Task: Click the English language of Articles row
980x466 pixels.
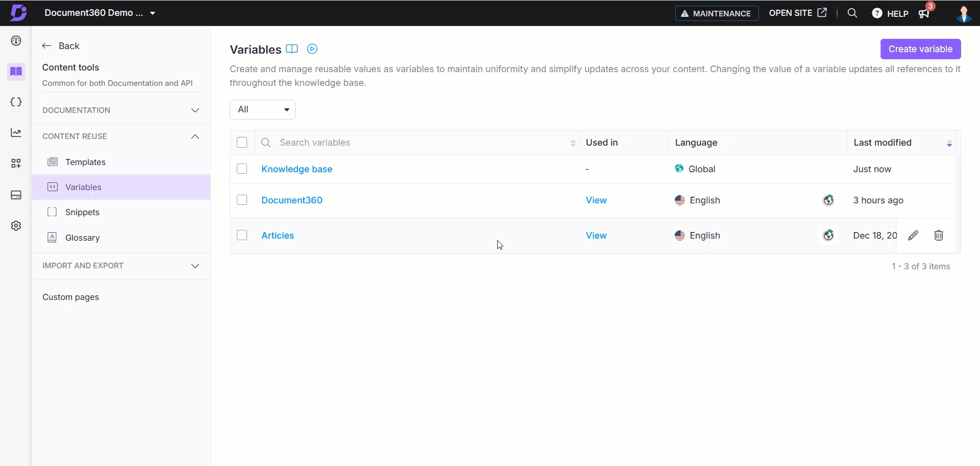Action: 704,236
